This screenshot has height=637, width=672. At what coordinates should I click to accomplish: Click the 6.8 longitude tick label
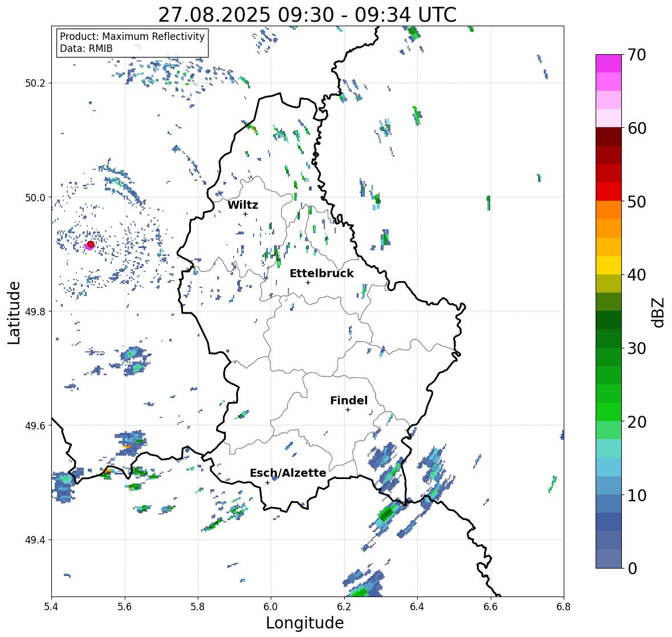pos(564,607)
